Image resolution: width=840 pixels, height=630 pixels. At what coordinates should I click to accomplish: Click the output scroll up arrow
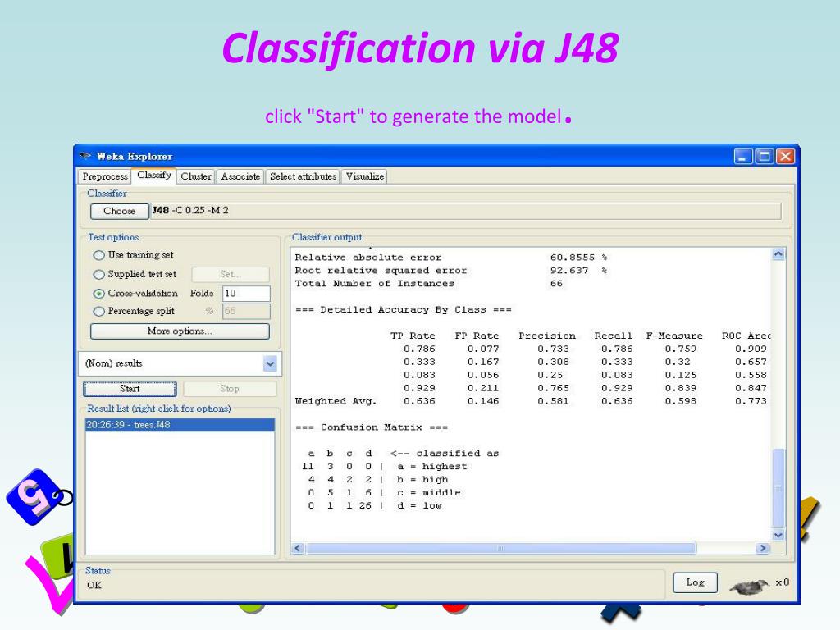pyautogui.click(x=778, y=254)
